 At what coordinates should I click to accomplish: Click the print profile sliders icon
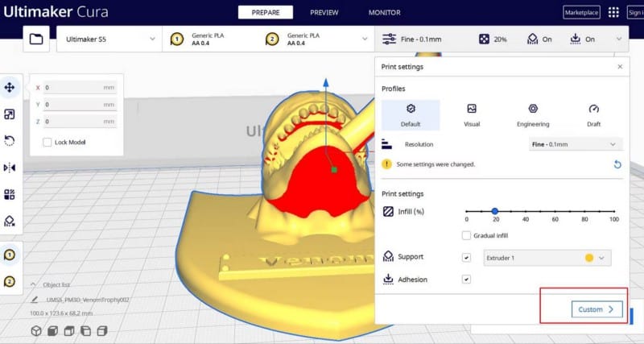(x=389, y=39)
